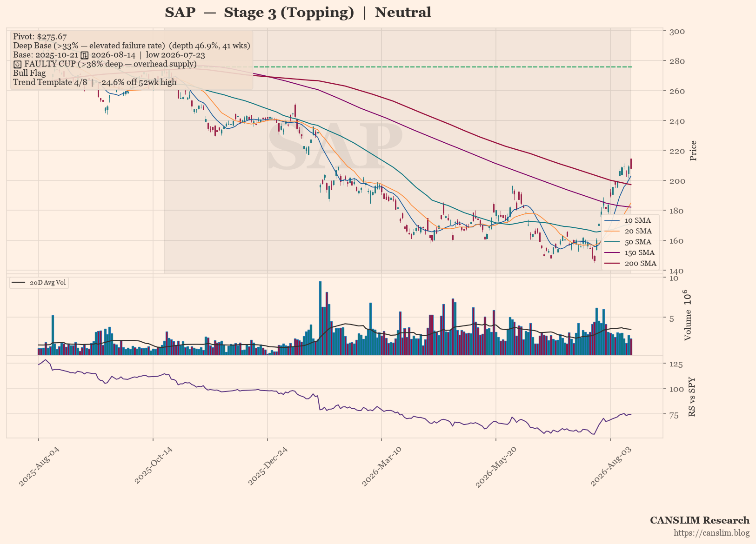The width and height of the screenshot is (756, 544).
Task: Click the 75 RS axis tick label
Action: coord(674,415)
